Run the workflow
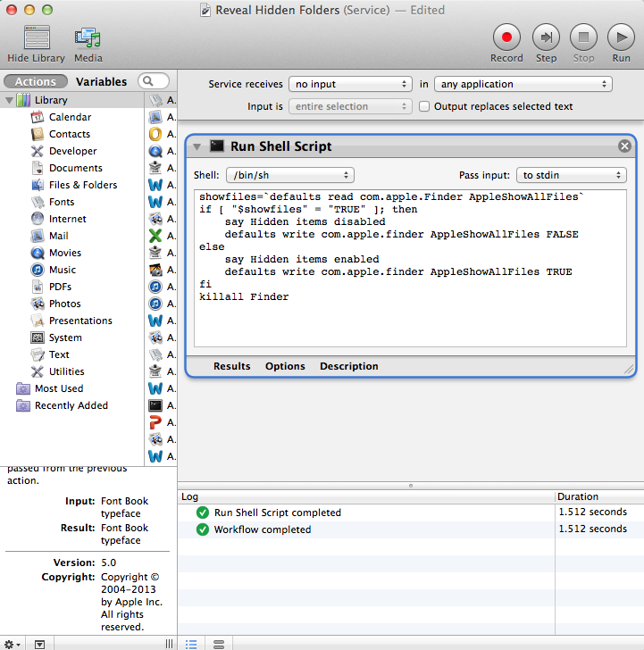This screenshot has width=644, height=650. 621,37
